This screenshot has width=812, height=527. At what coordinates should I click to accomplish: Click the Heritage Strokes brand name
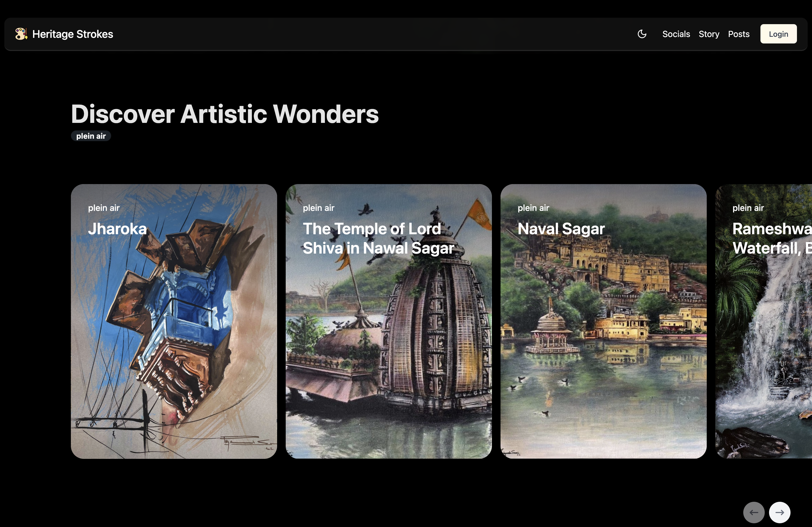point(73,34)
